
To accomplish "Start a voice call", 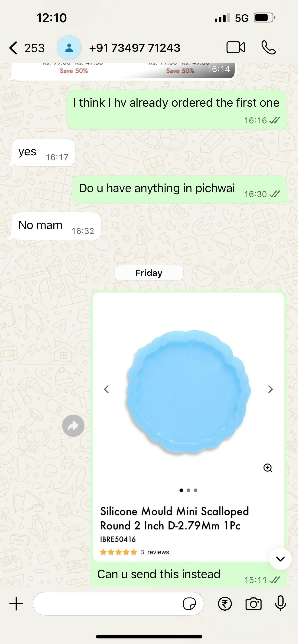I will [x=269, y=48].
